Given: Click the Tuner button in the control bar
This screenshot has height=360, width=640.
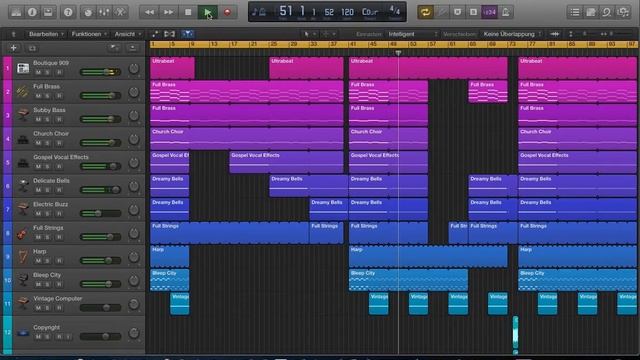Looking at the screenshot, I should (458, 12).
